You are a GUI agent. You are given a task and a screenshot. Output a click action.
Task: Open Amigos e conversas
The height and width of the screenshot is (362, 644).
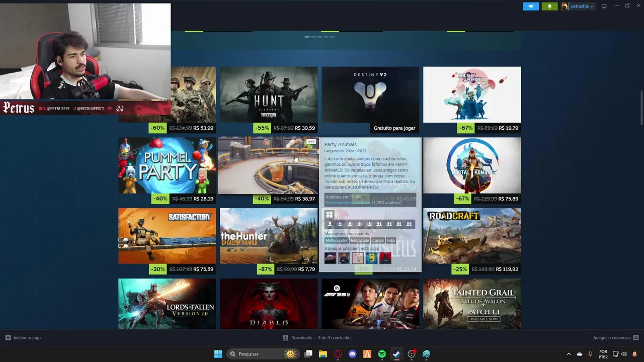(611, 338)
